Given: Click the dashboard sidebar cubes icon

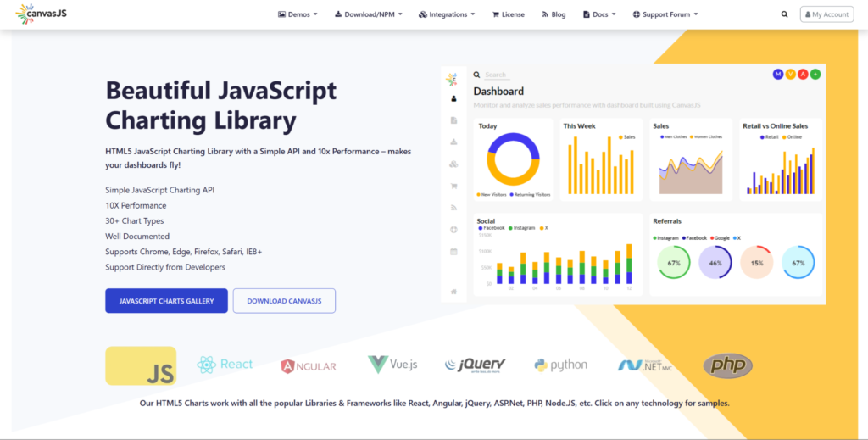Looking at the screenshot, I should tap(454, 164).
